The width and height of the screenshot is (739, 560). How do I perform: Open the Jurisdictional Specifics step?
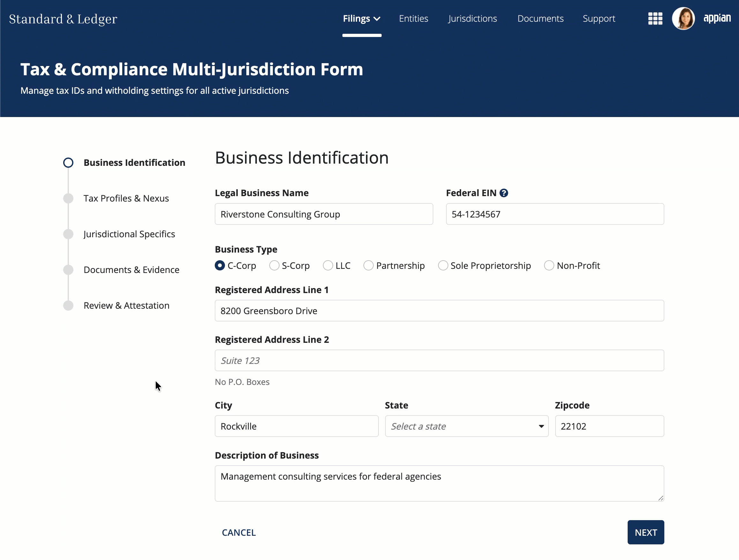click(x=119, y=234)
